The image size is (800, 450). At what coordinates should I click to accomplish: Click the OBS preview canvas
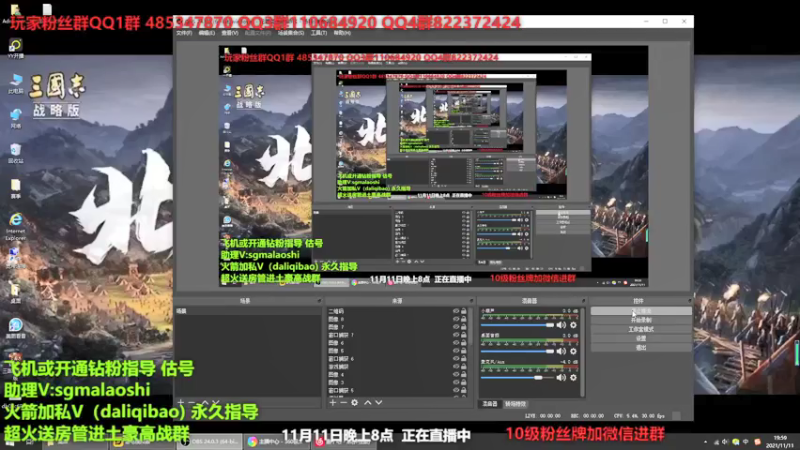point(433,166)
